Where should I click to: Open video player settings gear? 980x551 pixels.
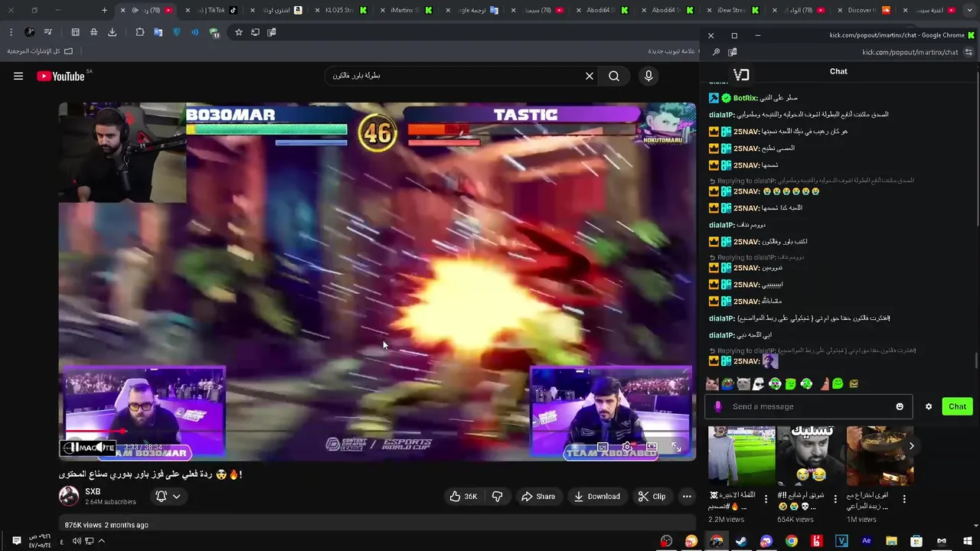tap(627, 447)
